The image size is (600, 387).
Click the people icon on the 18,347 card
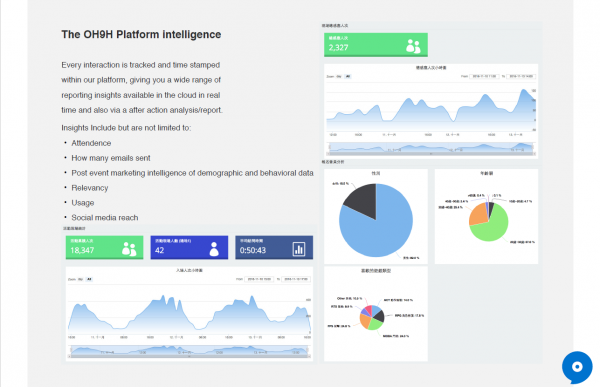(x=129, y=249)
